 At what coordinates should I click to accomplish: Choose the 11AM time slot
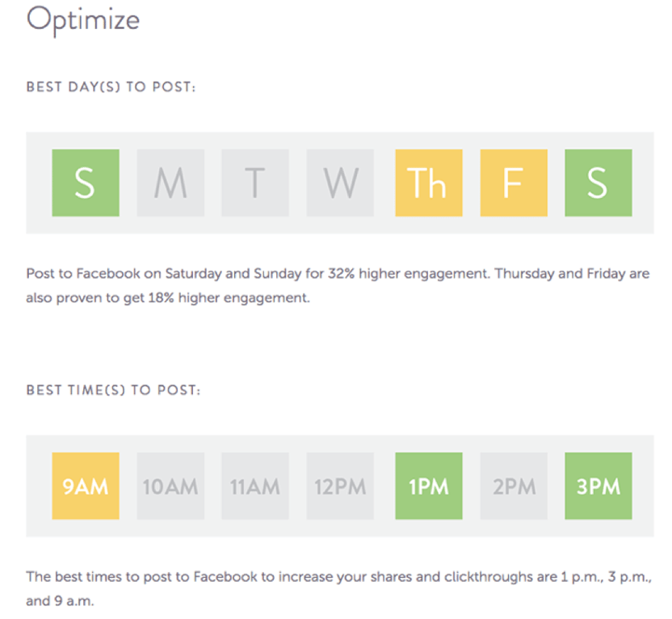(255, 486)
